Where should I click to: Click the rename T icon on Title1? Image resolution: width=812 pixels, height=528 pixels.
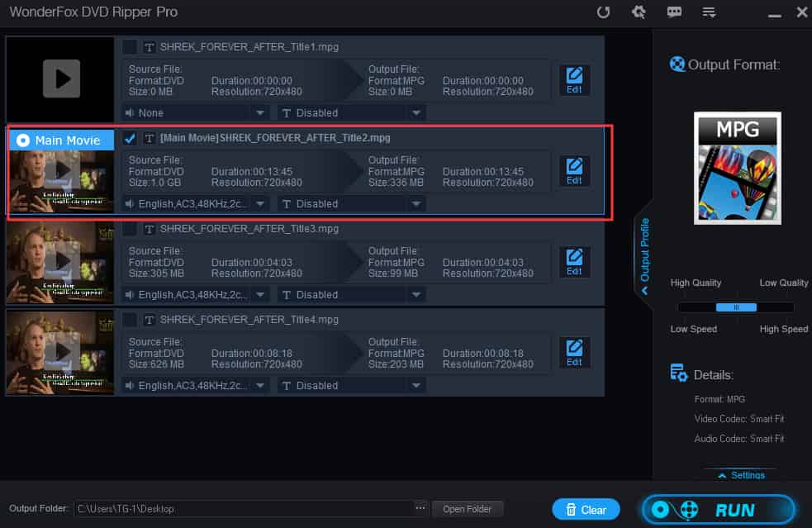point(148,47)
